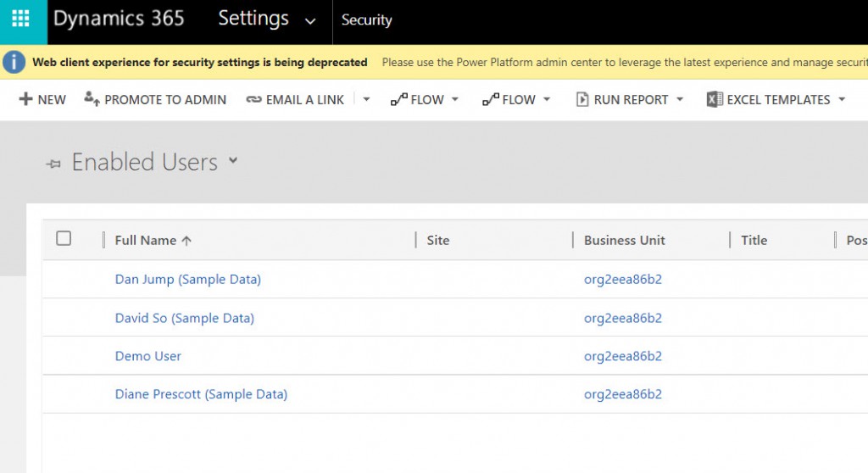Open the Security area label
The height and width of the screenshot is (473, 868).
point(366,20)
